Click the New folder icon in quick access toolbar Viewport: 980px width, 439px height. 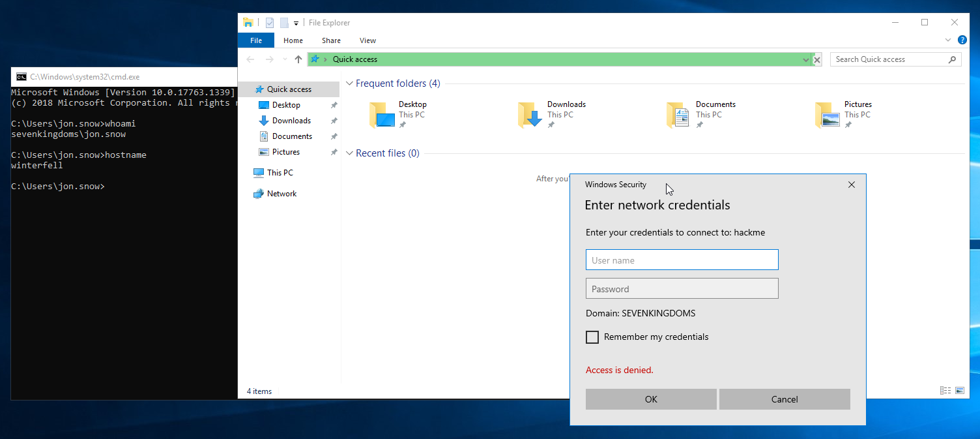coord(284,22)
